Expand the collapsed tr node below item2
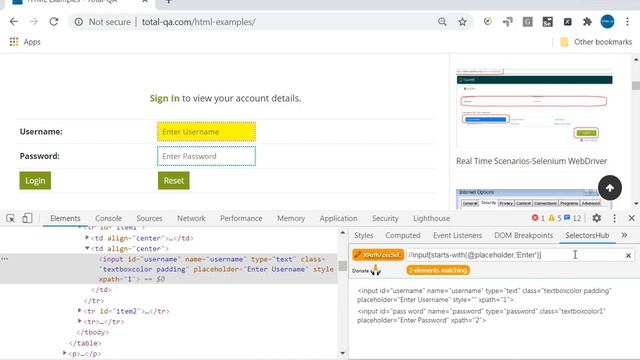The image size is (640, 360). tap(80, 321)
